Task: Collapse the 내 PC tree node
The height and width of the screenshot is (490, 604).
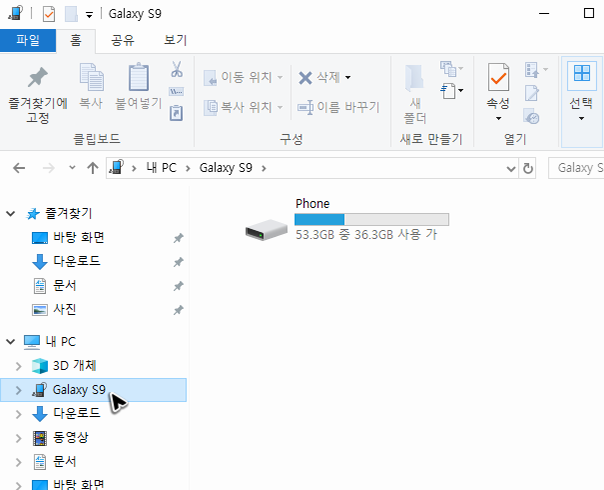Action: pyautogui.click(x=11, y=341)
